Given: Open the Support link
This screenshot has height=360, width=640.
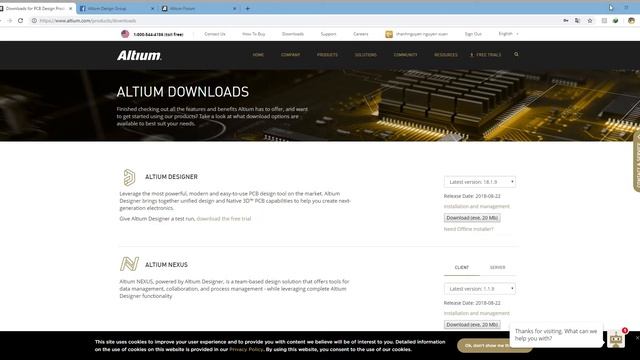Looking at the screenshot, I should pos(328,34).
